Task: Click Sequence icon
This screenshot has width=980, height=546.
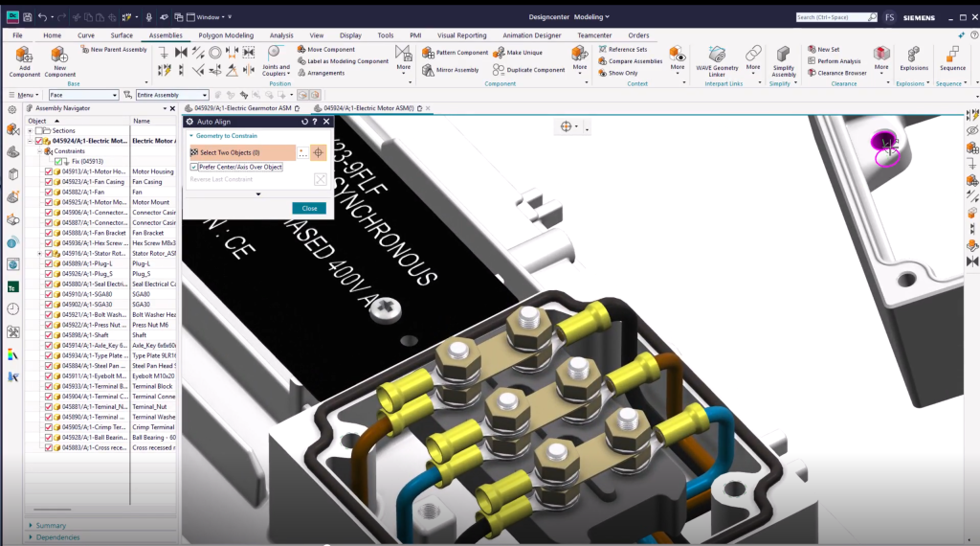Action: coord(952,54)
